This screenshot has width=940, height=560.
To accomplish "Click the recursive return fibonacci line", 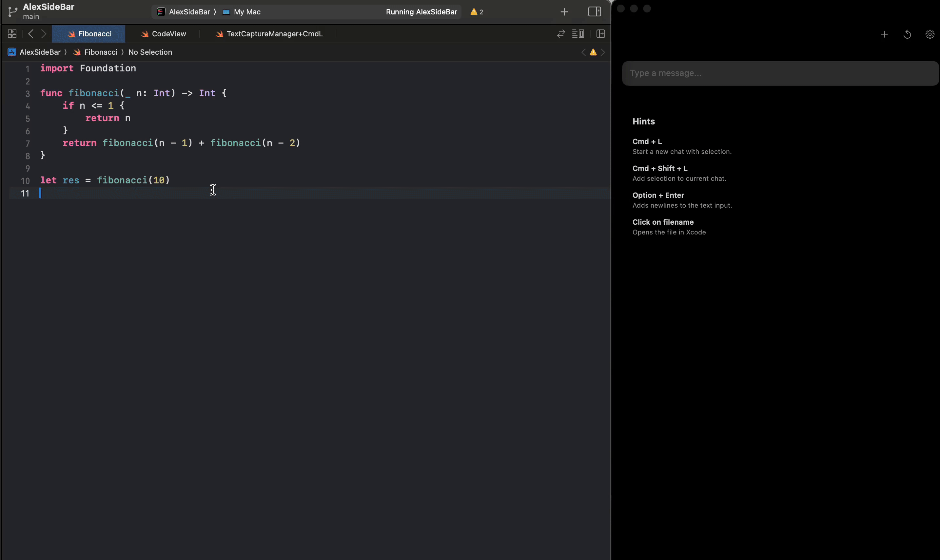I will click(x=181, y=143).
